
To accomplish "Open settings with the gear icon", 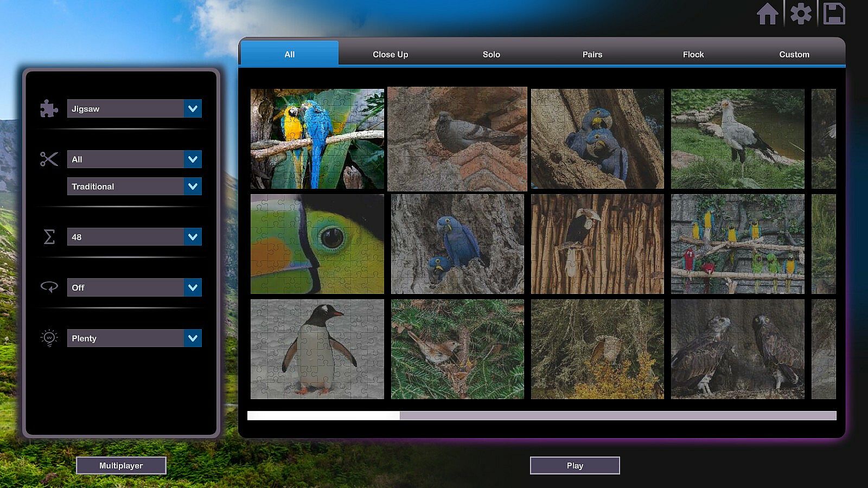I will tap(801, 14).
